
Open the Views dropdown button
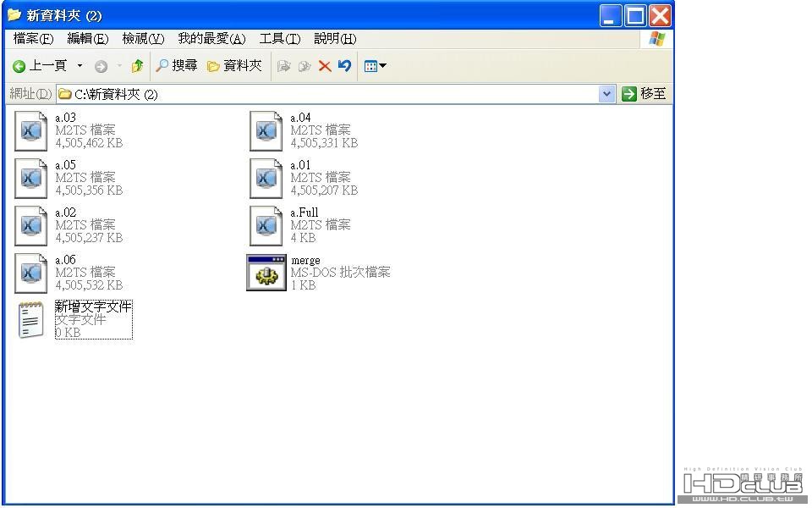tap(375, 66)
